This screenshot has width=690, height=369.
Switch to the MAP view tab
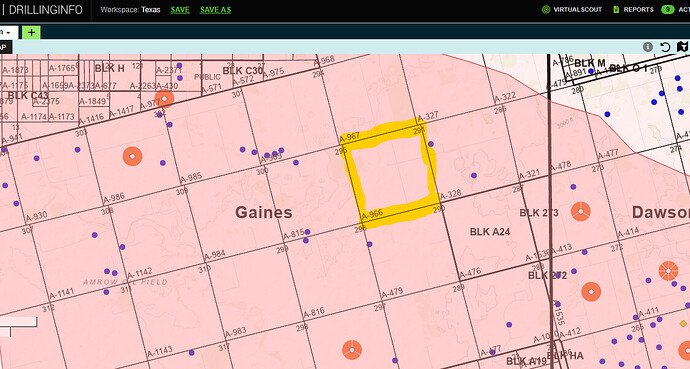click(x=4, y=47)
